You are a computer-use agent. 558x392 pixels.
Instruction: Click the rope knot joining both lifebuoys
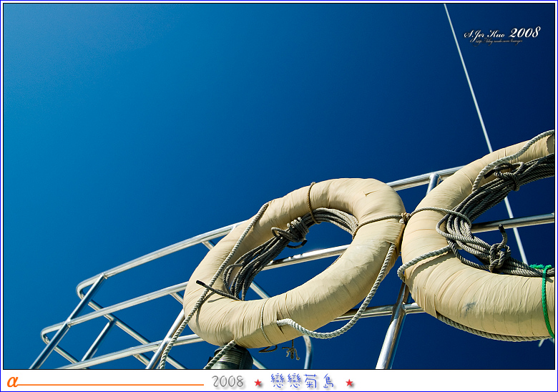click(405, 217)
